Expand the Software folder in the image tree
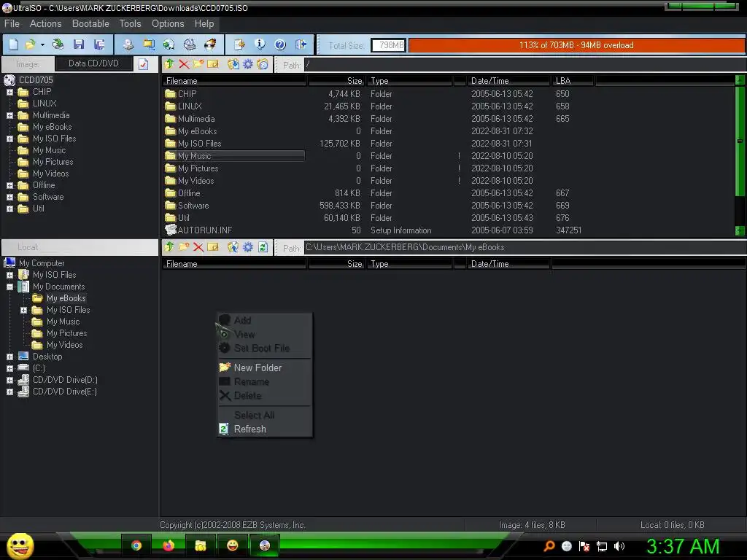The height and width of the screenshot is (560, 747). pos(9,197)
